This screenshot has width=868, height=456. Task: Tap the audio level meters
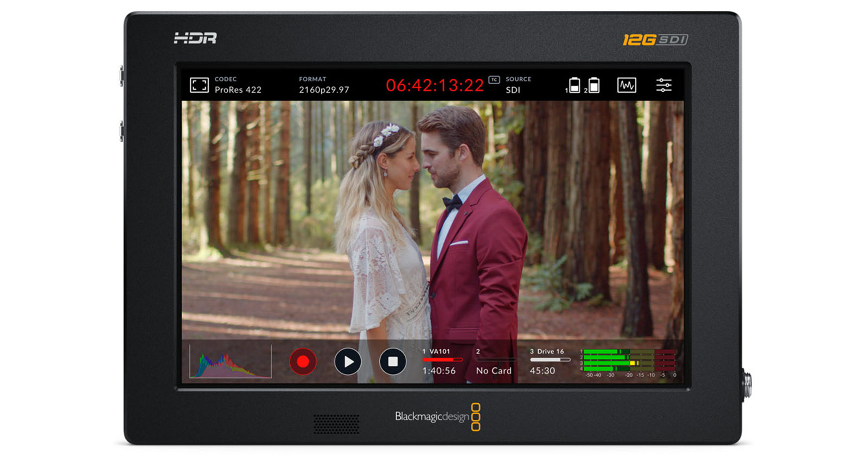[x=629, y=363]
